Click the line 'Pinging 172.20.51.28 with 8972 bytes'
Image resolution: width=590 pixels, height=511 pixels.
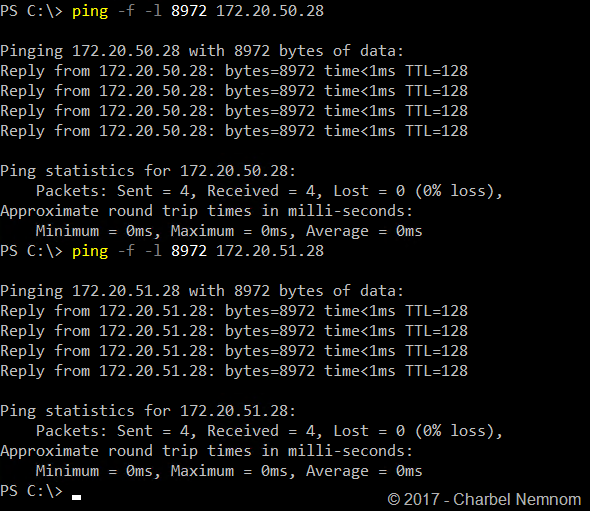coord(202,291)
